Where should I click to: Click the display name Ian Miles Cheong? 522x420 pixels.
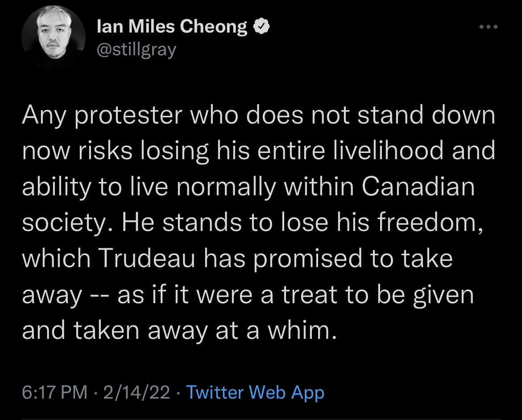pos(172,27)
